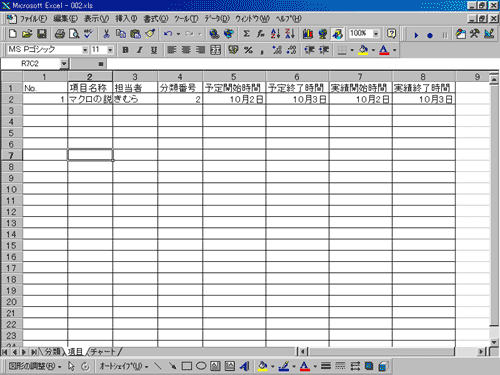The width and height of the screenshot is (500, 375).
Task: Toggle Bold formatting
Action: coord(125,50)
